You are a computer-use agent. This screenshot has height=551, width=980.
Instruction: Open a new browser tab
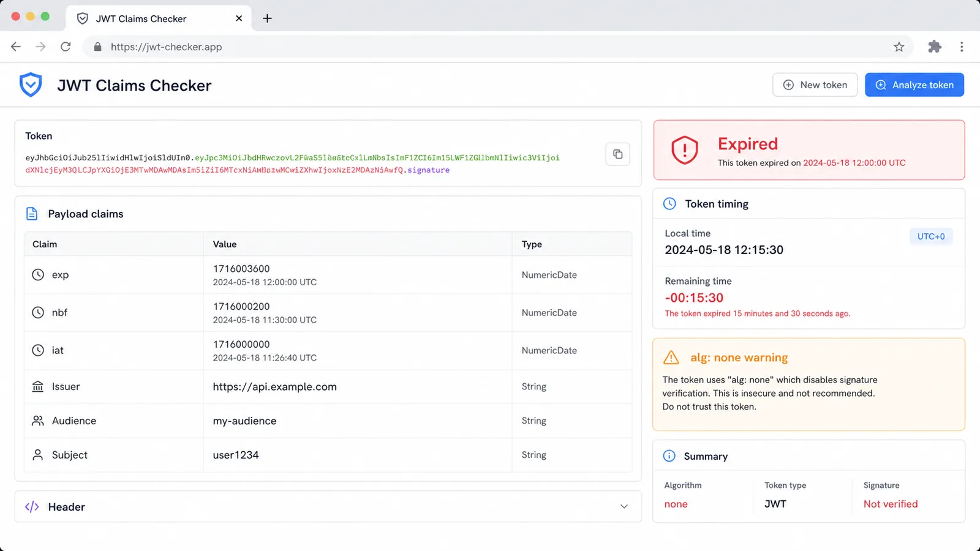point(267,18)
